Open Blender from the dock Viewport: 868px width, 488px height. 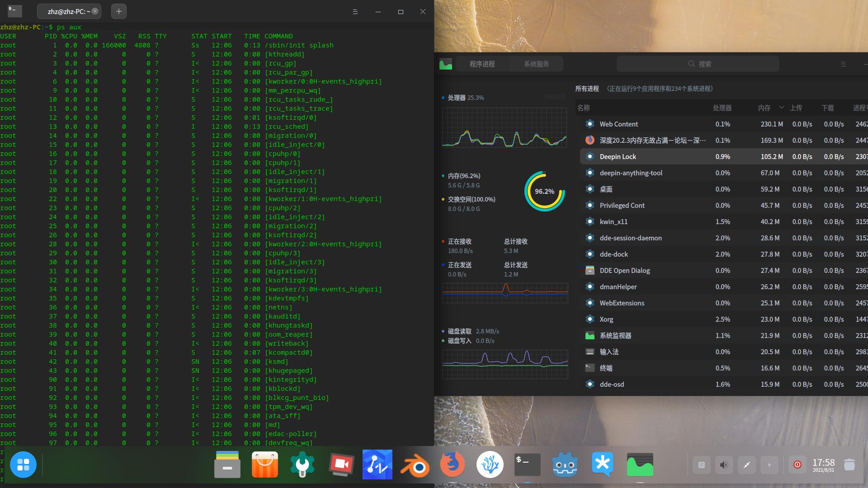point(415,465)
